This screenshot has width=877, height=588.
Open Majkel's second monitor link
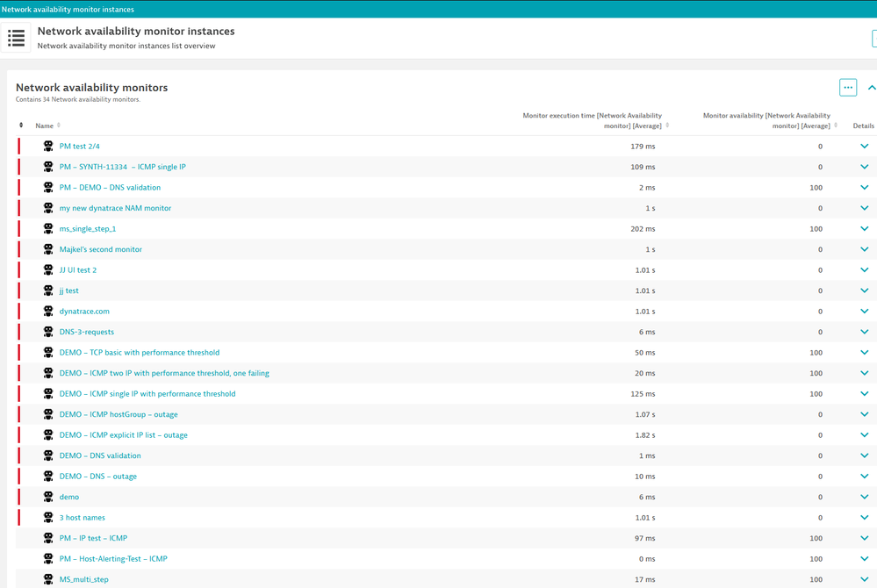[100, 249]
